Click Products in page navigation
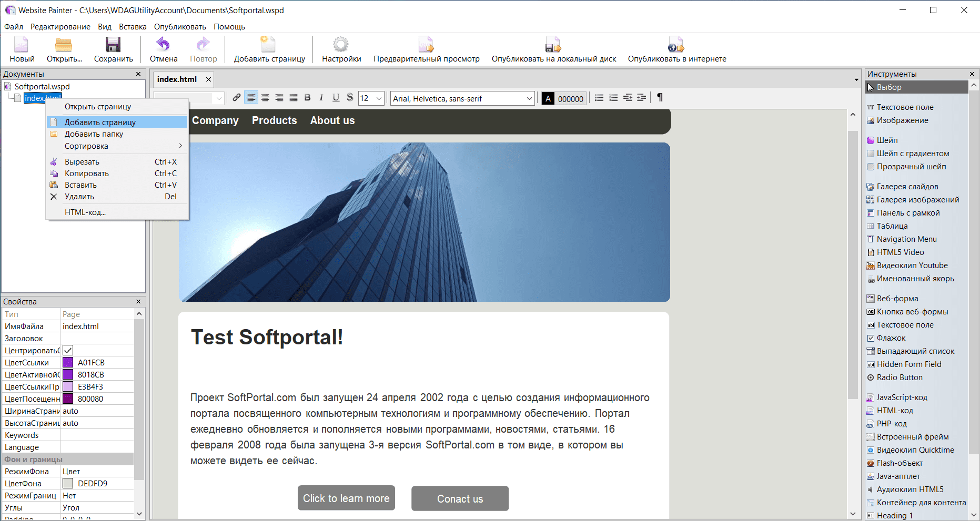 click(x=274, y=120)
